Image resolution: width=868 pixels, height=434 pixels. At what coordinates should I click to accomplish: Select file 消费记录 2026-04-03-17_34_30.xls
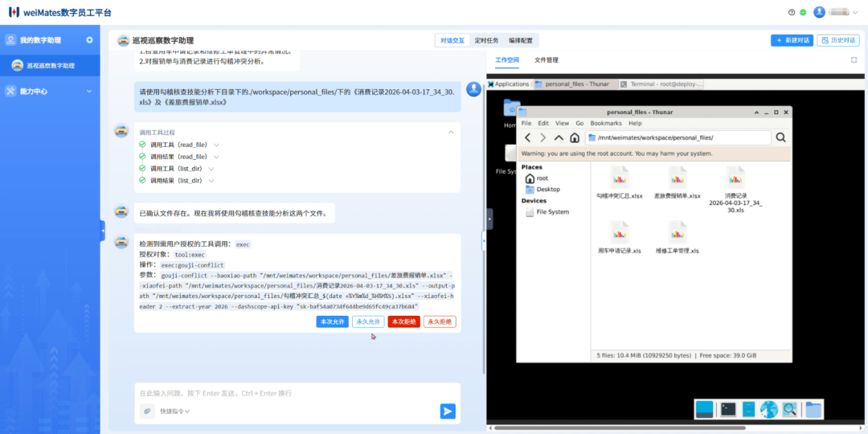tap(735, 190)
